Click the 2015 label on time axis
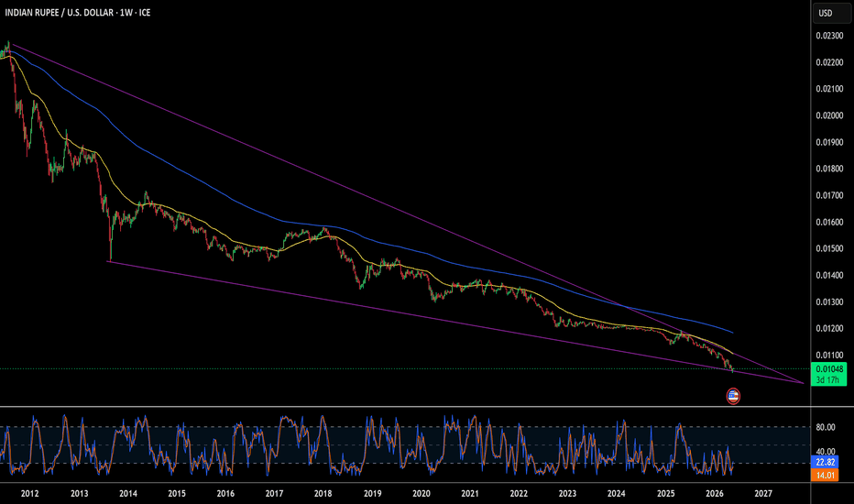Image resolution: width=854 pixels, height=504 pixels. pyautogui.click(x=177, y=494)
